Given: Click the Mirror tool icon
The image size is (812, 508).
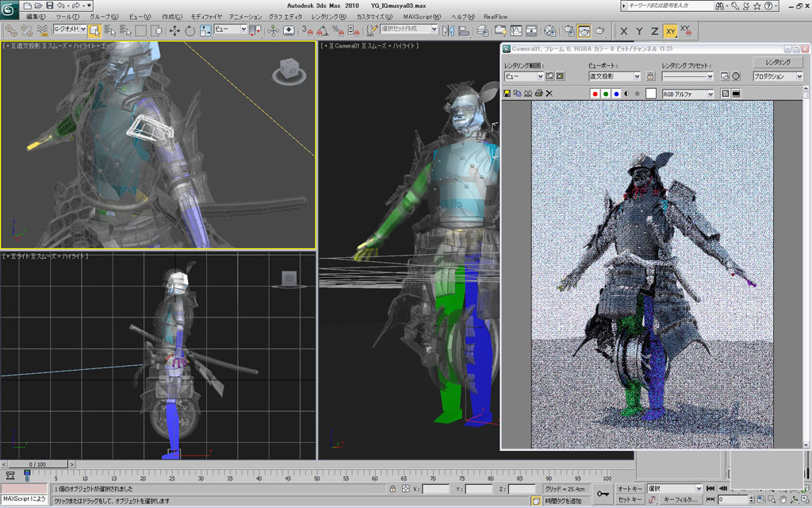Looking at the screenshot, I should (x=449, y=31).
